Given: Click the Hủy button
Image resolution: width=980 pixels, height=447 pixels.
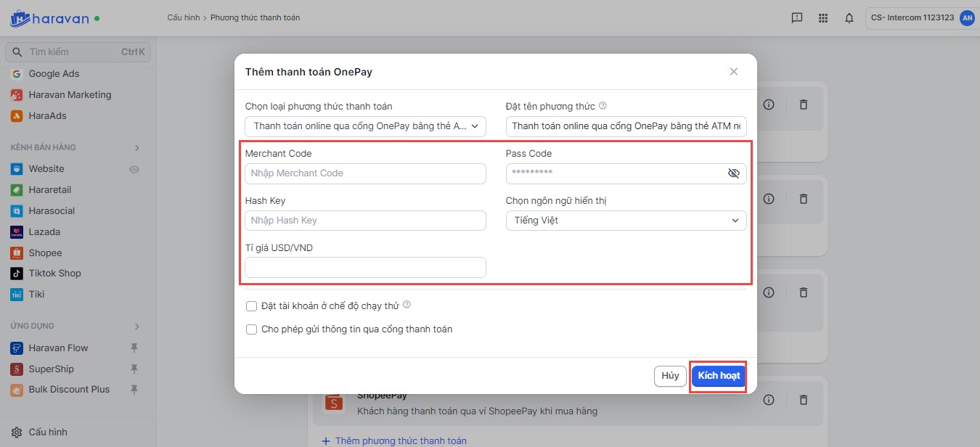Looking at the screenshot, I should [670, 376].
